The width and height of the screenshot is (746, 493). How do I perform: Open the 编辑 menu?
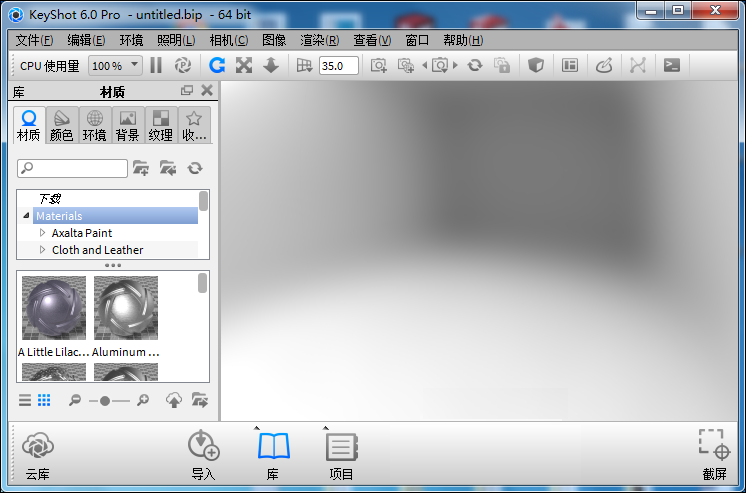(86, 40)
